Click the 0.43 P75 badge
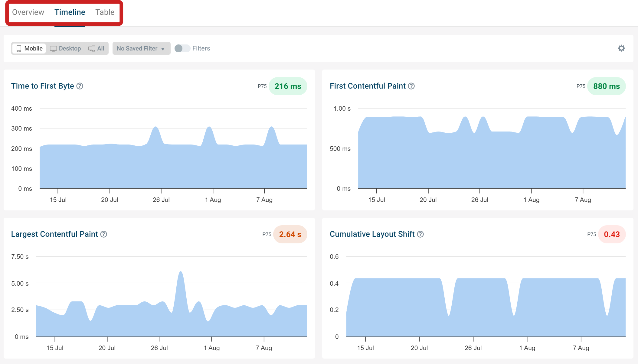 [x=612, y=234]
